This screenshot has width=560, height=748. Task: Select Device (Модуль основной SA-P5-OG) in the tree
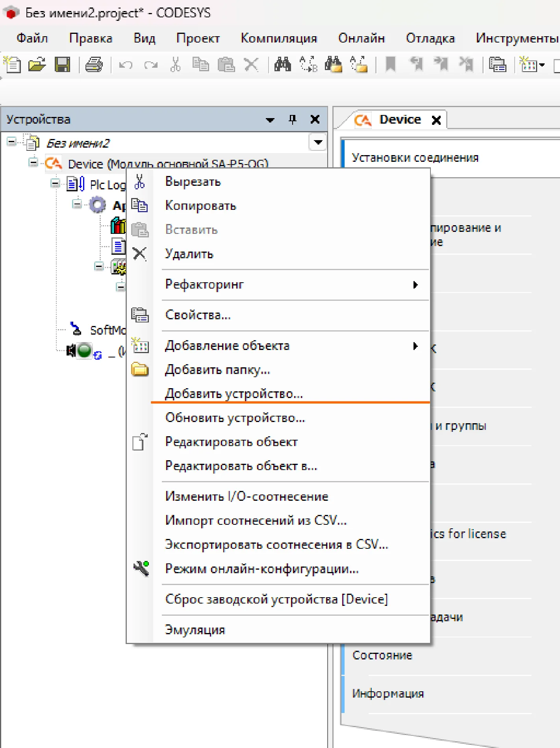click(168, 164)
